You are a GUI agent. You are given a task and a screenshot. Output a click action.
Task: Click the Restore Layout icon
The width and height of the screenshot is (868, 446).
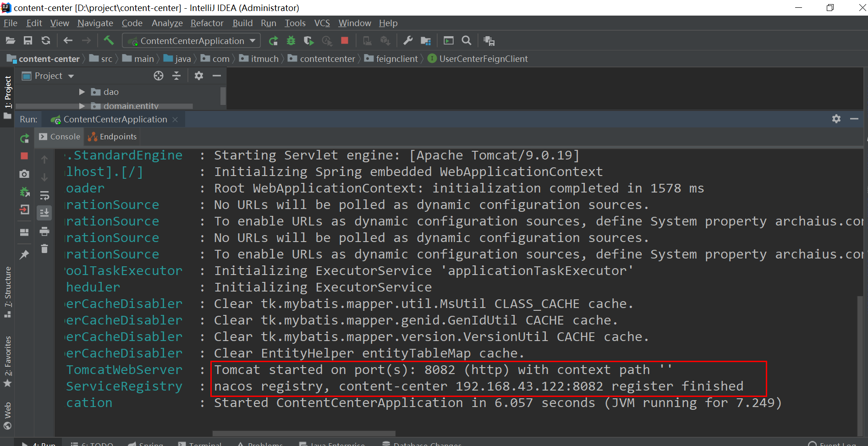pos(24,232)
